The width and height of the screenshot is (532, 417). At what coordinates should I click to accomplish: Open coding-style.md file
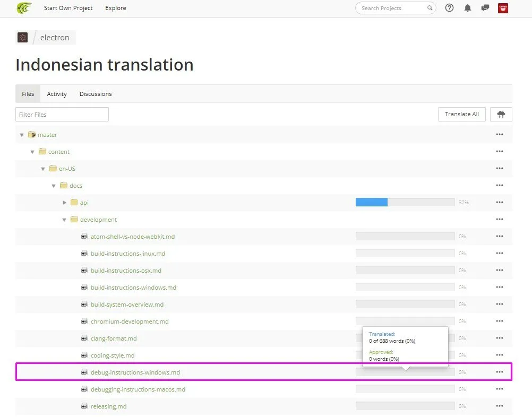113,355
